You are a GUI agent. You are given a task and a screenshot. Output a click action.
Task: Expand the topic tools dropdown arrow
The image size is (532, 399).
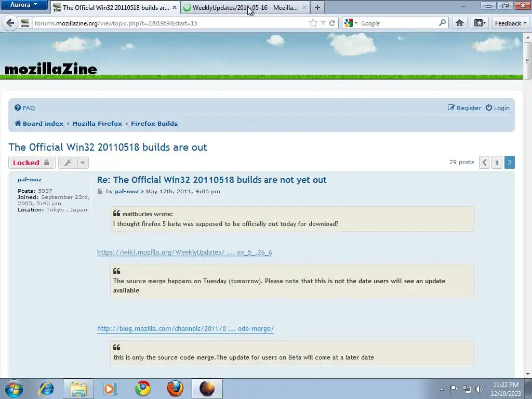tap(83, 163)
